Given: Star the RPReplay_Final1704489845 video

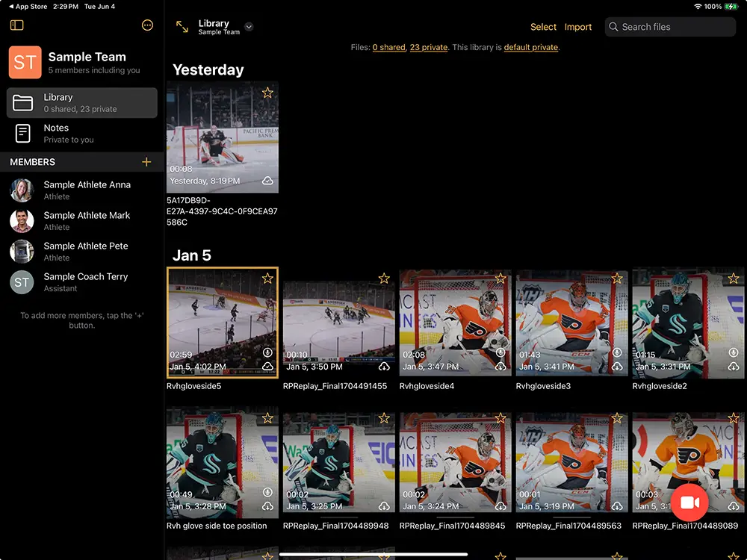Looking at the screenshot, I should (500, 418).
